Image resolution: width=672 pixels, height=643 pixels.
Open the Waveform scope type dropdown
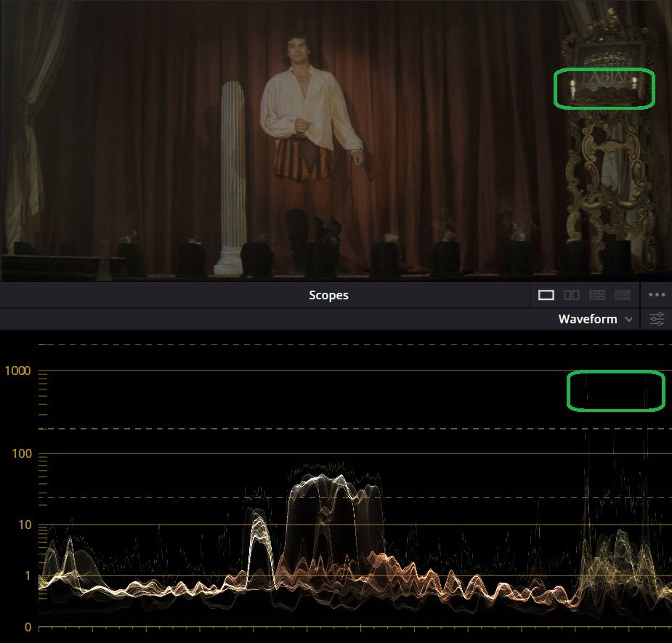595,320
